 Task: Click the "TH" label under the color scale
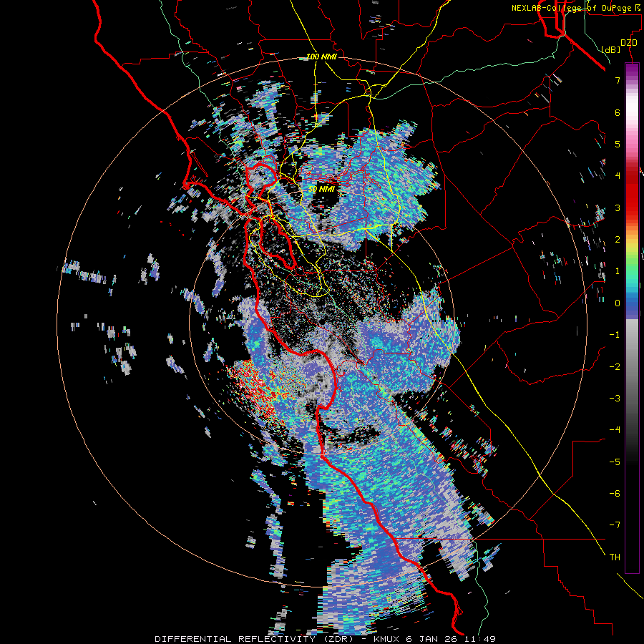point(615,557)
